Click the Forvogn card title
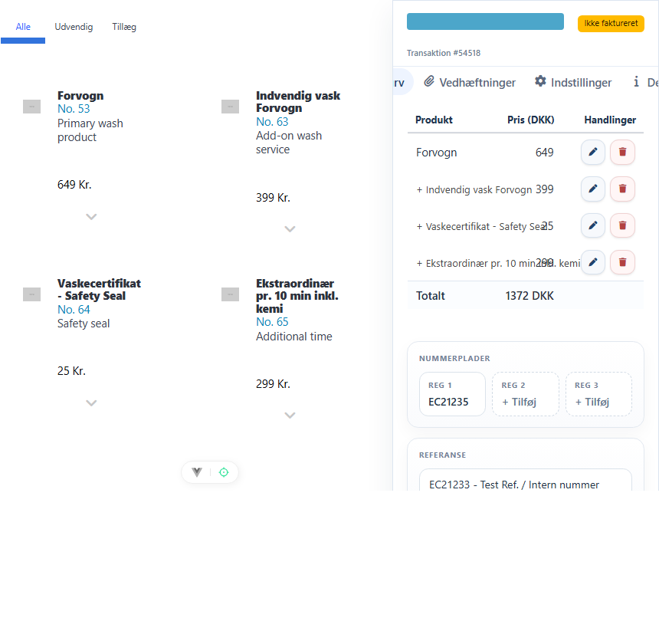The image size is (659, 644). pyautogui.click(x=80, y=96)
